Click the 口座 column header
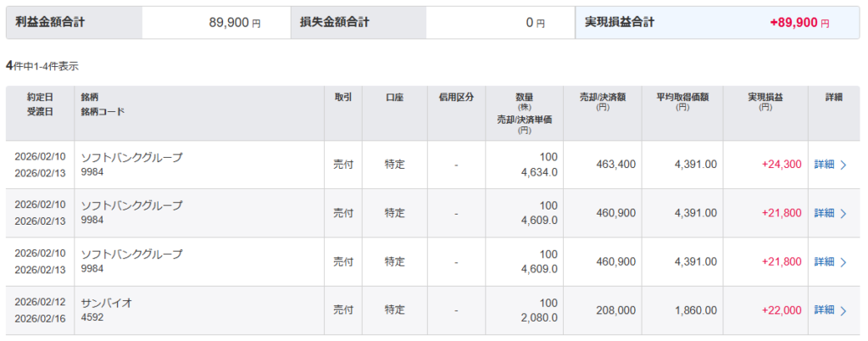This screenshot has width=868, height=341. [394, 98]
